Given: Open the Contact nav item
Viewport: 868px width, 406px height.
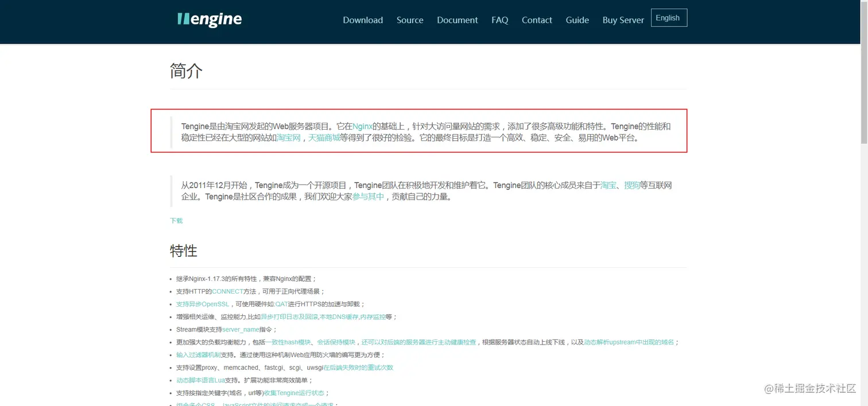Looking at the screenshot, I should [x=537, y=20].
